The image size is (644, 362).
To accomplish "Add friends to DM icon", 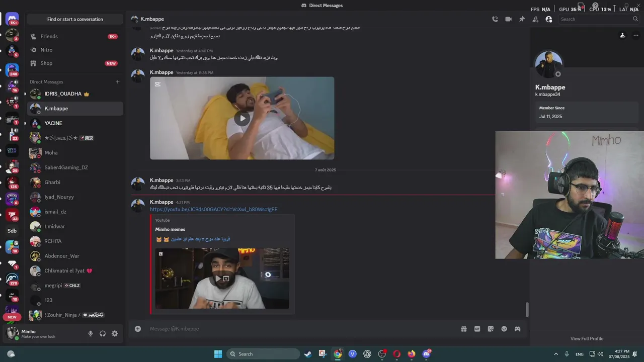I will tap(535, 19).
